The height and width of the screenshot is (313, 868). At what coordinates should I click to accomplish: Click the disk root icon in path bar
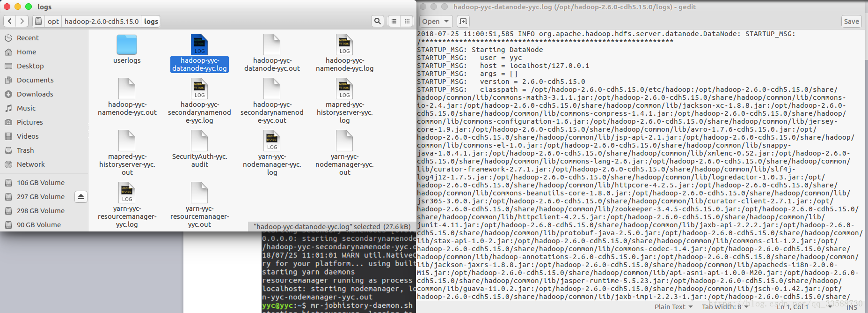pyautogui.click(x=38, y=21)
